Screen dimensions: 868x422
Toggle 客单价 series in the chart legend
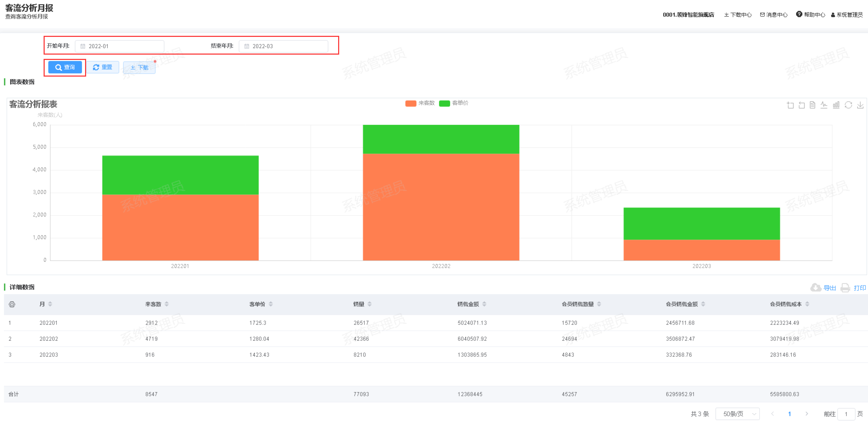click(454, 103)
